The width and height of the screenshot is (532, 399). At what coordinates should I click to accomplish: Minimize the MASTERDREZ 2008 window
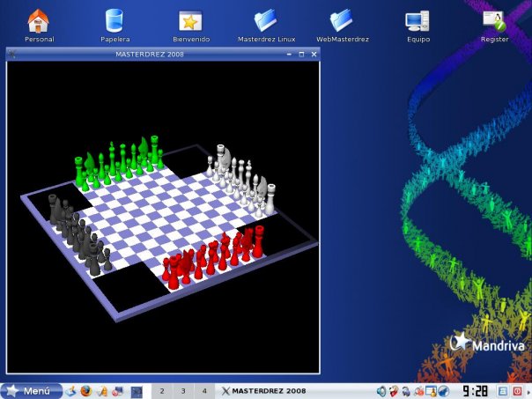(x=289, y=55)
